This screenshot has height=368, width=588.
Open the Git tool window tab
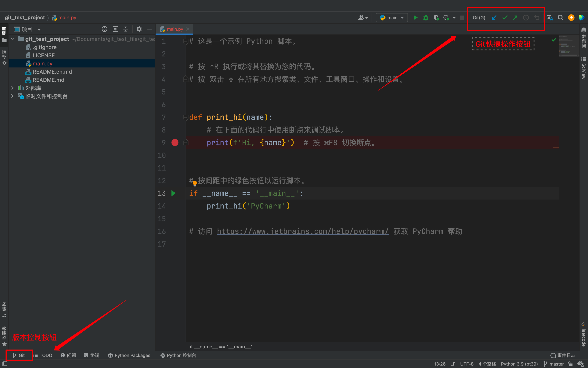pos(19,355)
